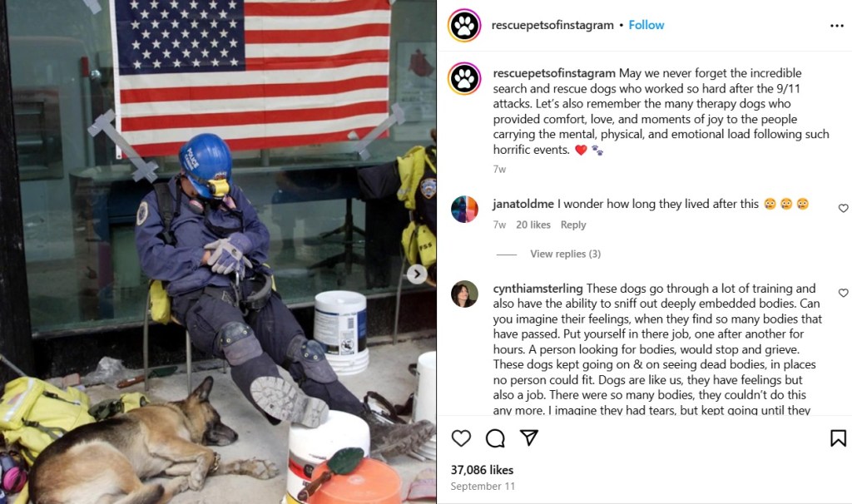This screenshot has height=504, width=852.
Task: Open the three-dot more options menu
Action: pyautogui.click(x=837, y=26)
